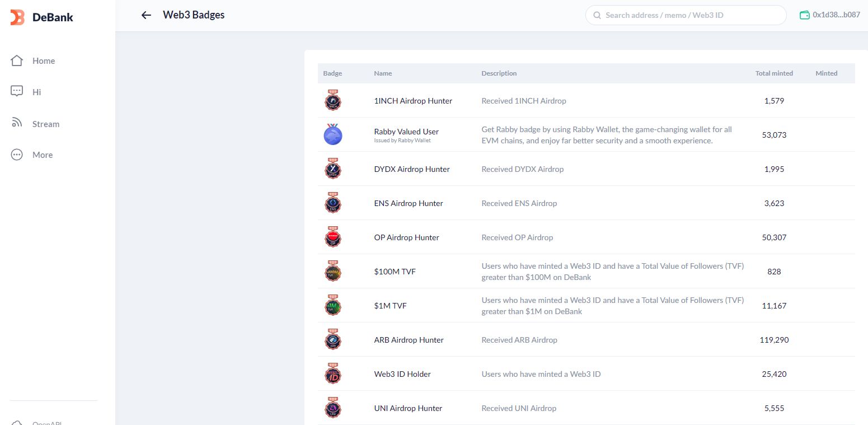Click the DeBank brand name
Image resolution: width=868 pixels, height=425 pixels.
pos(53,17)
